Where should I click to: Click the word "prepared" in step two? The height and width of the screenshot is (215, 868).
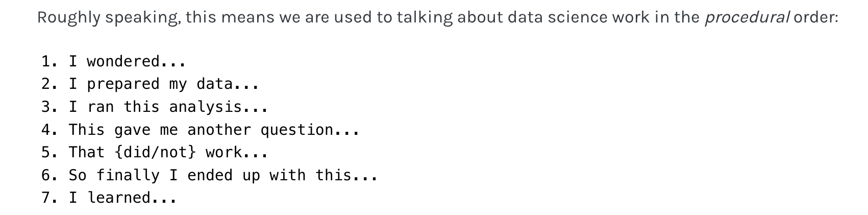coord(123,84)
